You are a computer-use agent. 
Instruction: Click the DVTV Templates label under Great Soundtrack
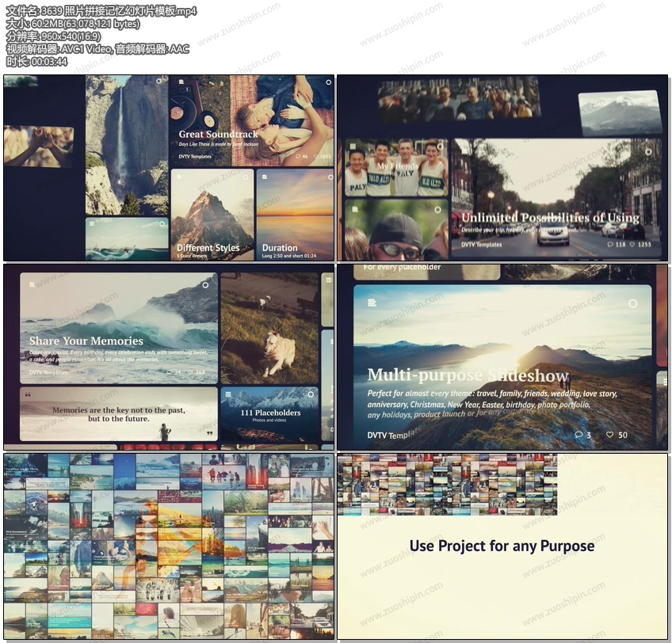click(x=195, y=157)
